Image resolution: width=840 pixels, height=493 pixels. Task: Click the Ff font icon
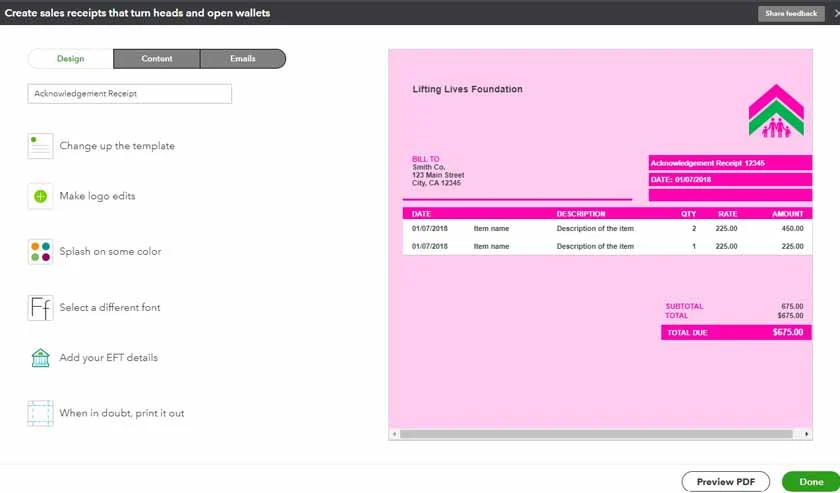(x=41, y=308)
